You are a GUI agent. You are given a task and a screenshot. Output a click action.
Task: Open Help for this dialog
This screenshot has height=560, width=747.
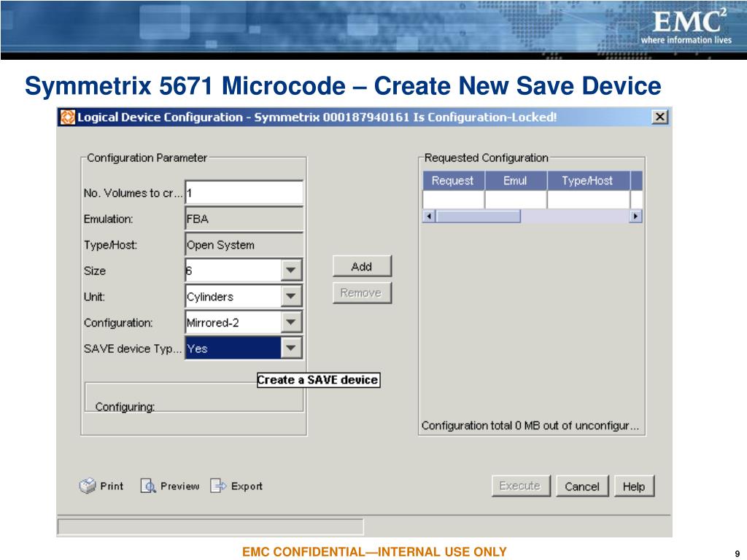634,486
